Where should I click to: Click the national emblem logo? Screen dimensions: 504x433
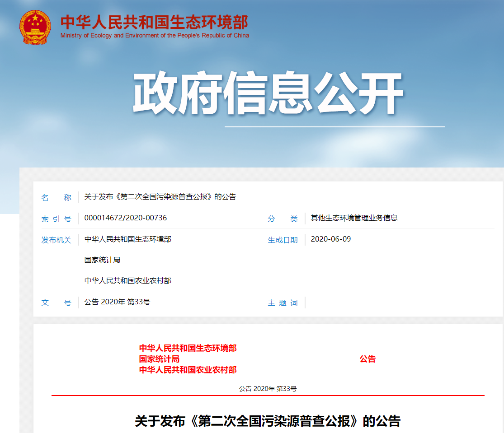(x=35, y=27)
